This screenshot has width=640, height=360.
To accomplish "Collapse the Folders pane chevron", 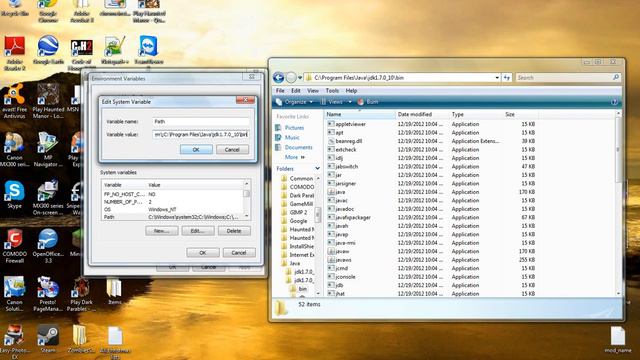I will [317, 169].
